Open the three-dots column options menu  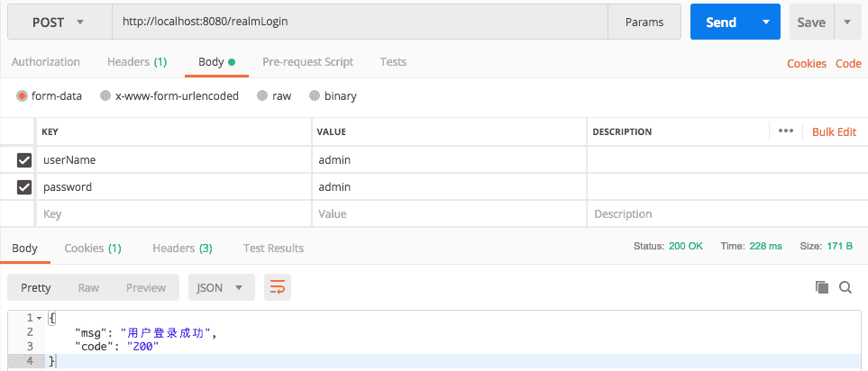785,131
